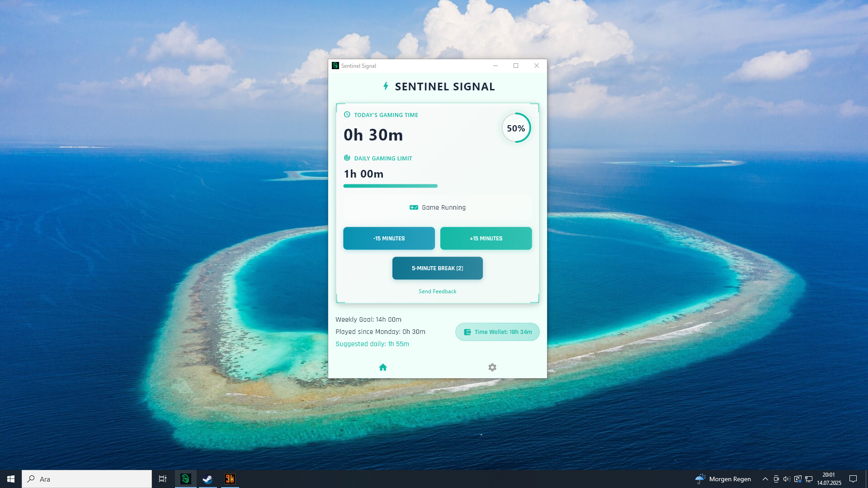
Task: Open the Home tab icon
Action: click(x=383, y=367)
